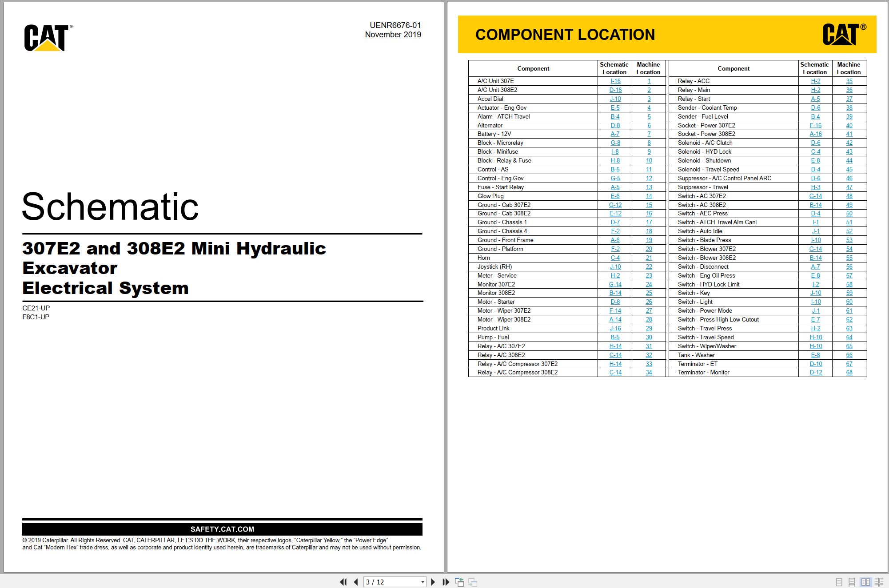Click the CAT logo on the cover page
The height and width of the screenshot is (588, 889).
[48, 38]
